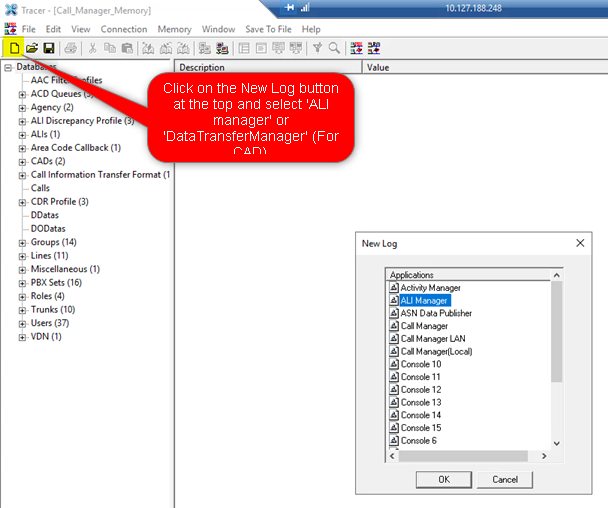Click the Save floppy disk icon
The image size is (608, 508).
tap(49, 48)
